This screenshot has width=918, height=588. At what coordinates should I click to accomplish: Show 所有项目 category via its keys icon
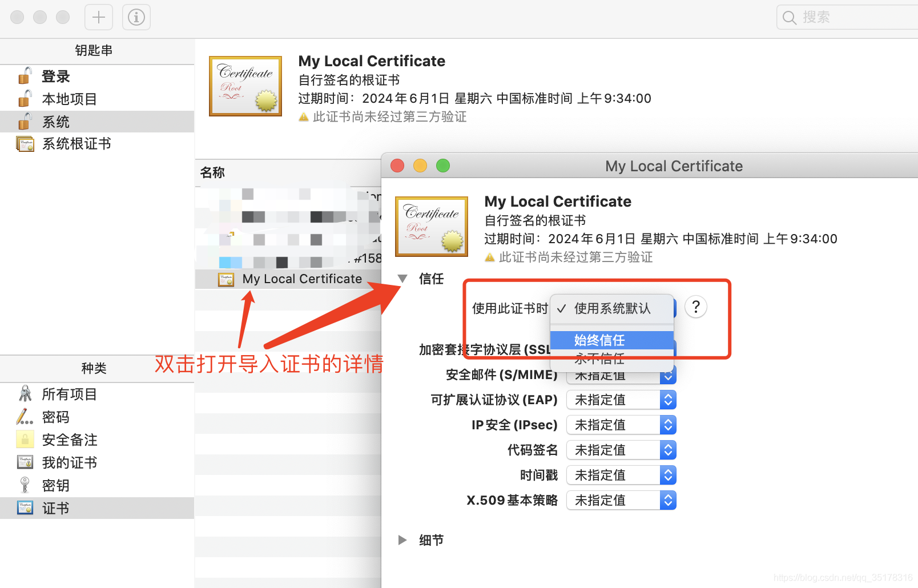[x=25, y=394]
